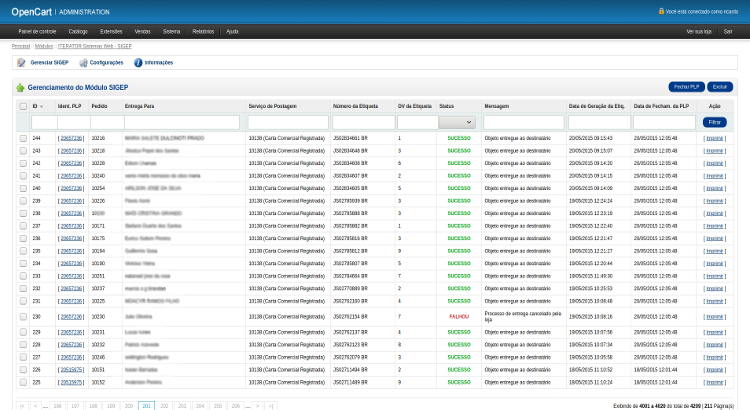The image size is (750, 410).
Task: Click the Gerenciar SIGEP notepad icon
Action: coord(21,63)
